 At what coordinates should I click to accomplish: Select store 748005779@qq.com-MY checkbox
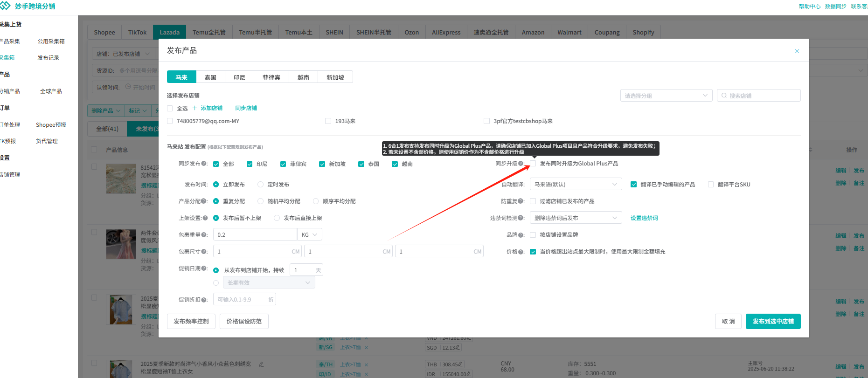point(170,121)
